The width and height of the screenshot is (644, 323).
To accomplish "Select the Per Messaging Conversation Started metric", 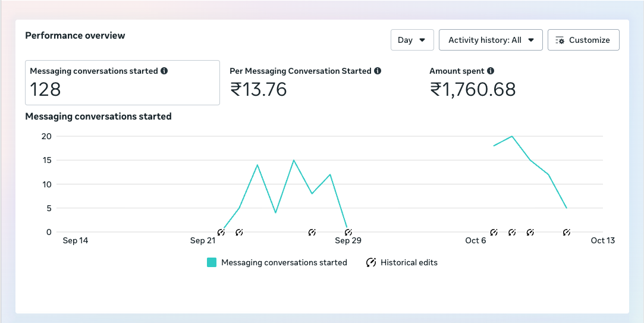I will coord(306,82).
